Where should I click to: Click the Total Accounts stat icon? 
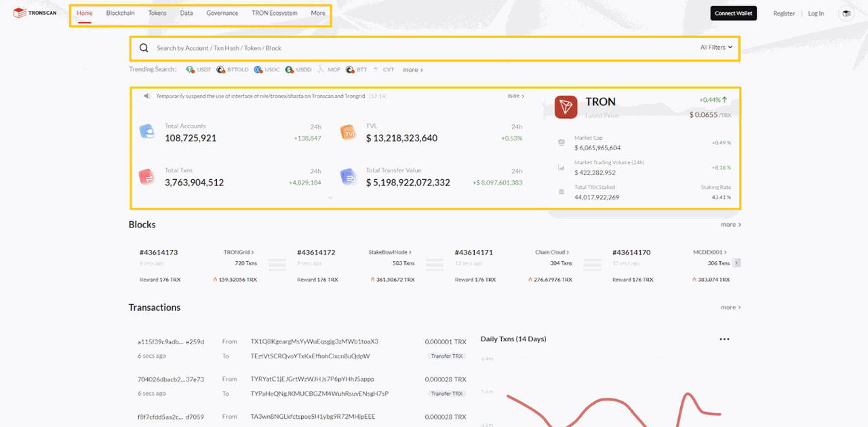tap(149, 132)
